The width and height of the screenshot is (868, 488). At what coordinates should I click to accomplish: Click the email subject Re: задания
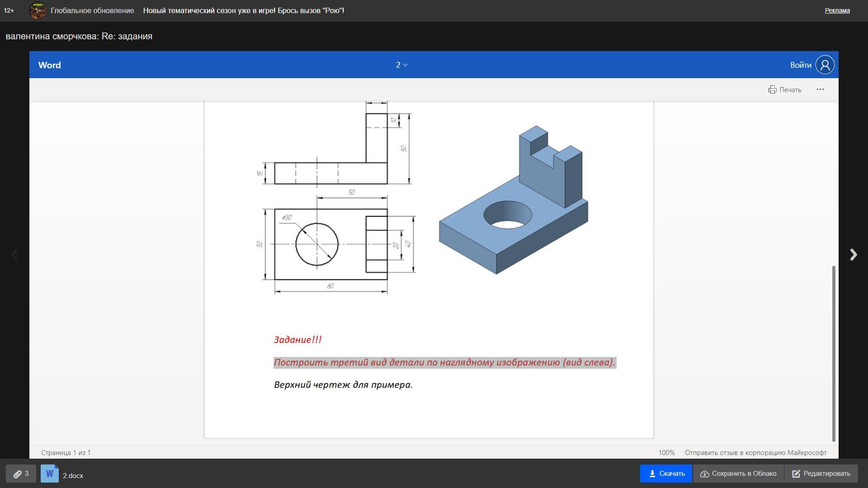127,36
